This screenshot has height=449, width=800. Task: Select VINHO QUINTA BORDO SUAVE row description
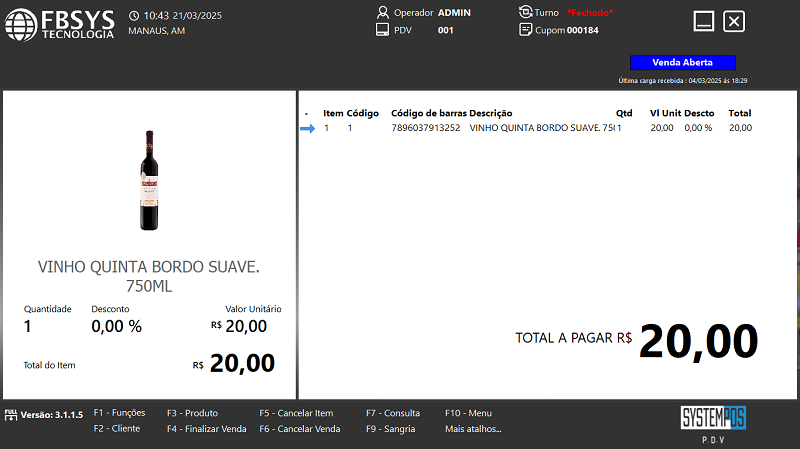pos(542,128)
